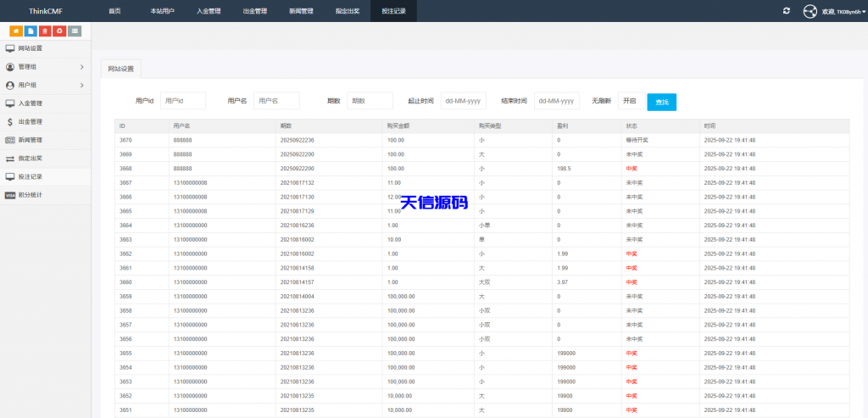Click the ThinkCMF logo link
868x418 pixels.
(x=46, y=11)
